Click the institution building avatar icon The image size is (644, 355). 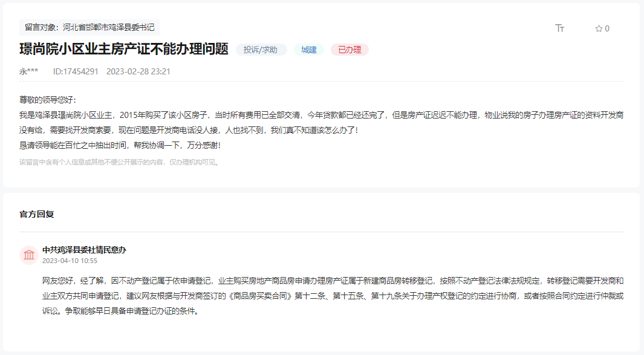pos(29,255)
